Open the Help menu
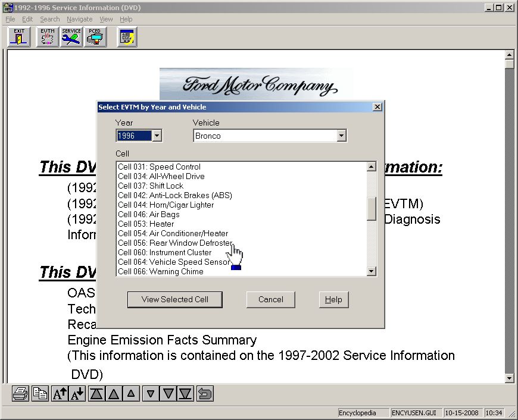The height and width of the screenshot is (420, 518). point(126,19)
